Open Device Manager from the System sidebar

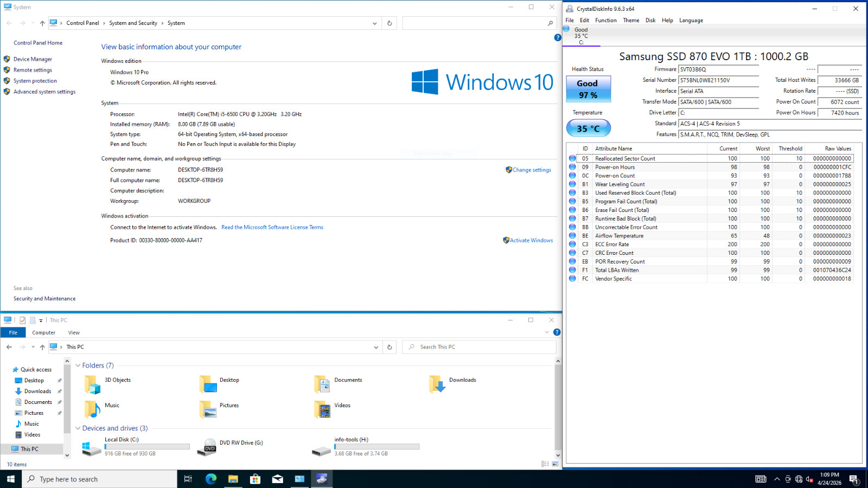pos(33,59)
